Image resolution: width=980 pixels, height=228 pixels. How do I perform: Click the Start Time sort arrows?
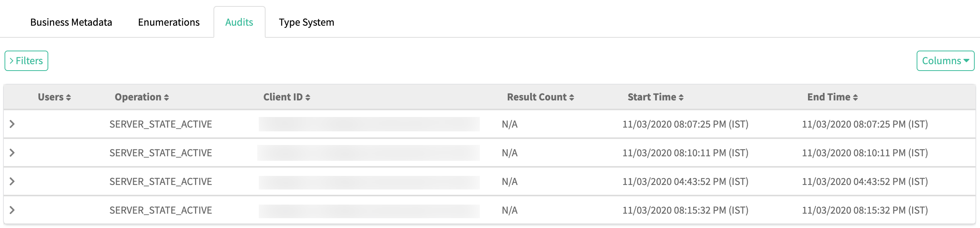tap(681, 97)
